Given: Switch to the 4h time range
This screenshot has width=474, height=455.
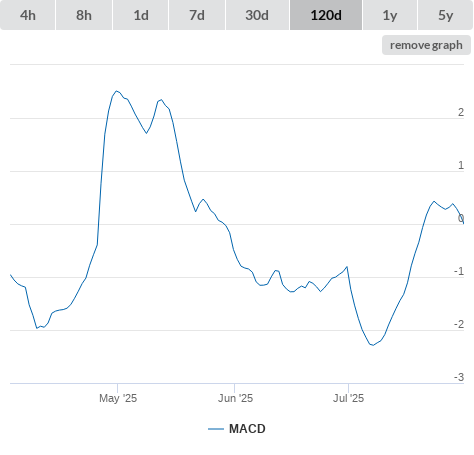Looking at the screenshot, I should pyautogui.click(x=28, y=15).
